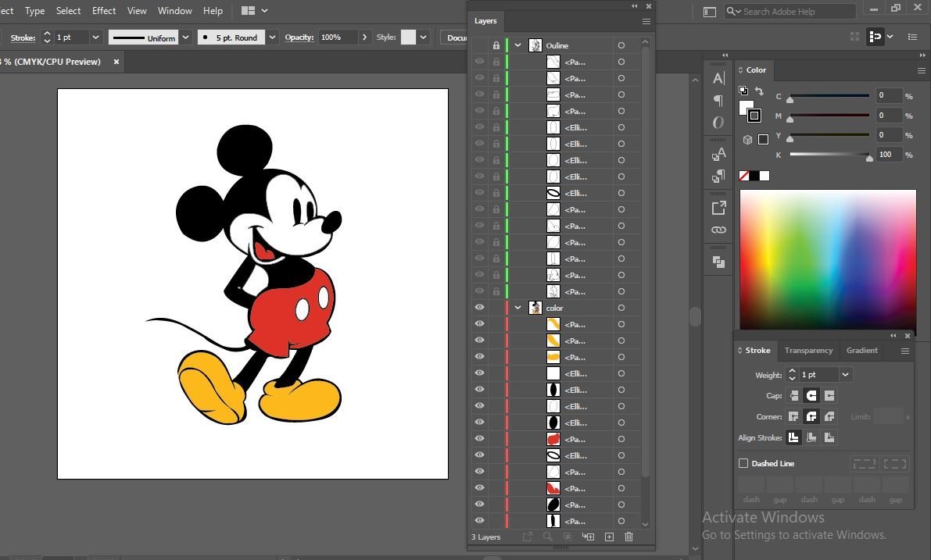Open the Select menu
Image resolution: width=931 pixels, height=560 pixels.
tap(68, 11)
